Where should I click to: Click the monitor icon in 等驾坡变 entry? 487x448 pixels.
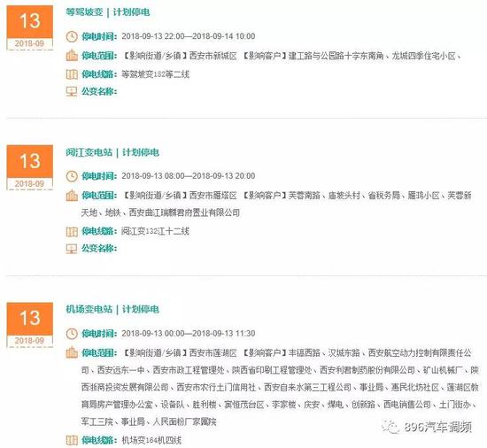pyautogui.click(x=72, y=91)
